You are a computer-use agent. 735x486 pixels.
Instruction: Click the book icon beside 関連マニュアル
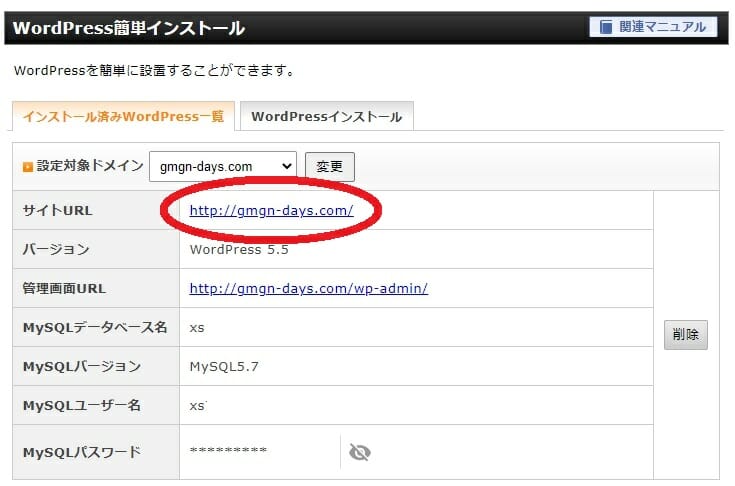point(606,27)
